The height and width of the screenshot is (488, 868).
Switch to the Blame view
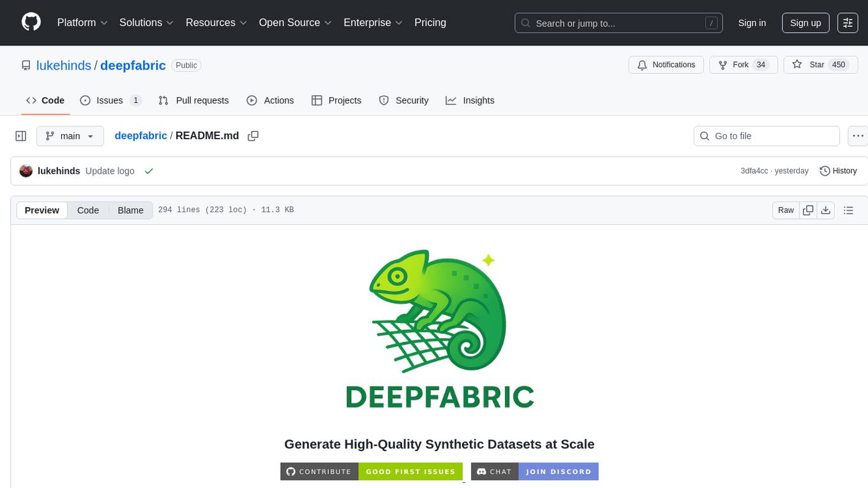point(130,210)
